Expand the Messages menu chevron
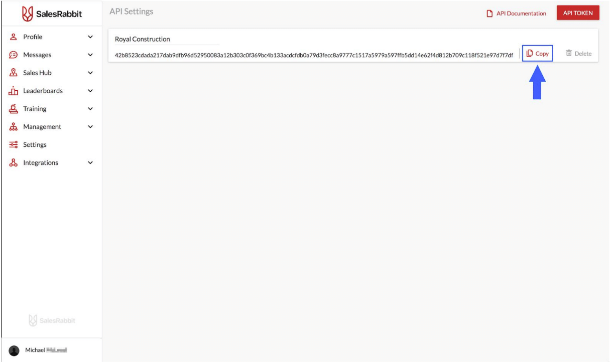The width and height of the screenshot is (612, 364). (90, 55)
